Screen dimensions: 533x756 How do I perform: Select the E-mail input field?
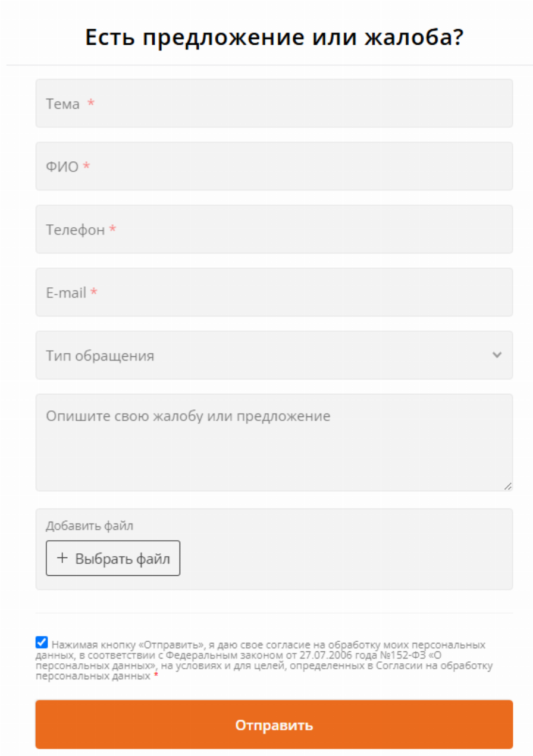tap(274, 292)
